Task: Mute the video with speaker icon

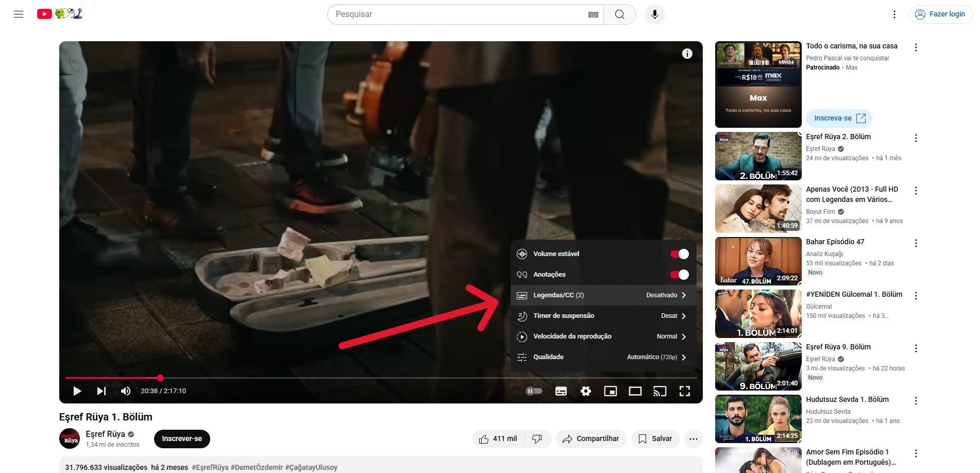Action: [125, 391]
